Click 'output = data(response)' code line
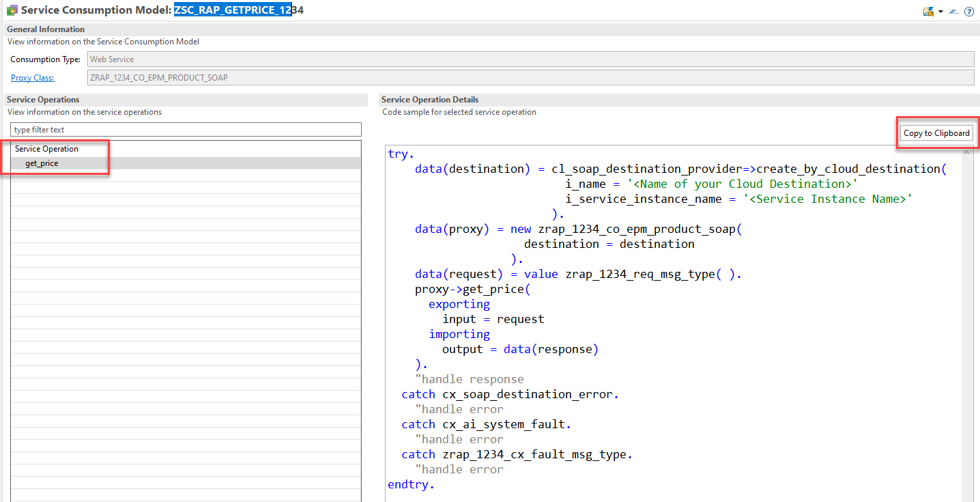This screenshot has width=980, height=502. (521, 350)
